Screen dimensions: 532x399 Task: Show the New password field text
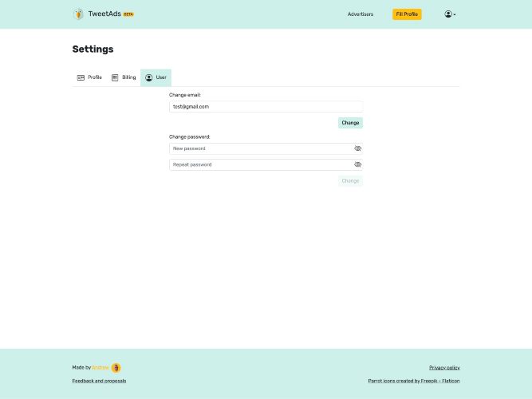pos(357,148)
